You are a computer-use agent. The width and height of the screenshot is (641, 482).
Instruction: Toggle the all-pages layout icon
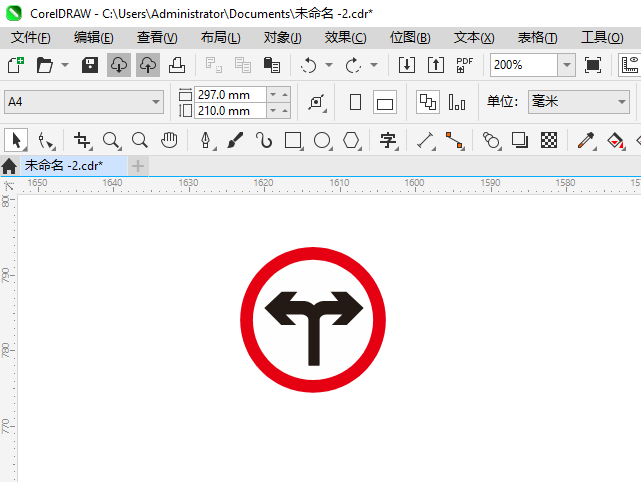pyautogui.click(x=428, y=102)
